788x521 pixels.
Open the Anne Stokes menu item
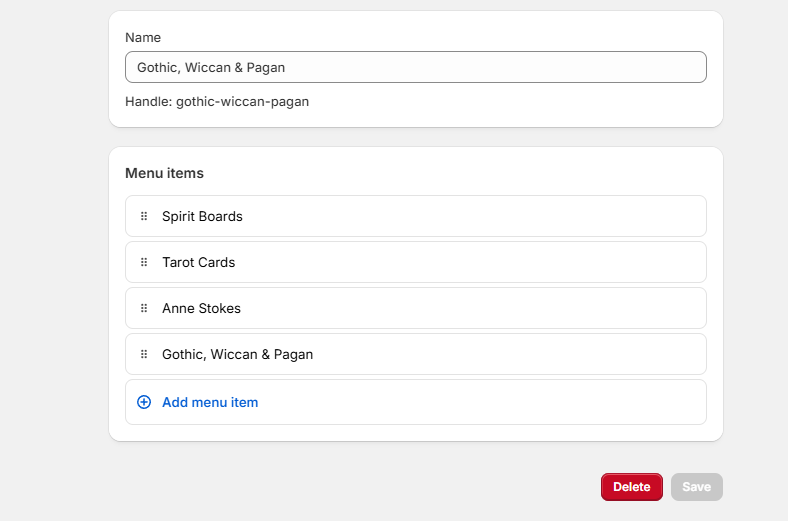point(201,308)
